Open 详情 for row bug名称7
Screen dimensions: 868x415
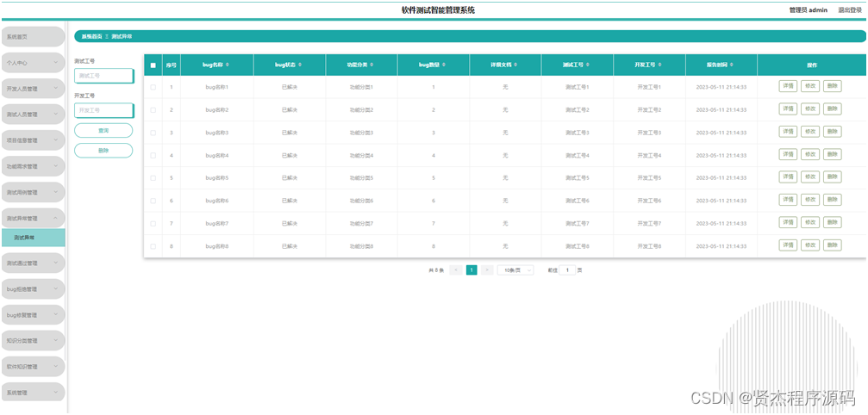coord(788,222)
